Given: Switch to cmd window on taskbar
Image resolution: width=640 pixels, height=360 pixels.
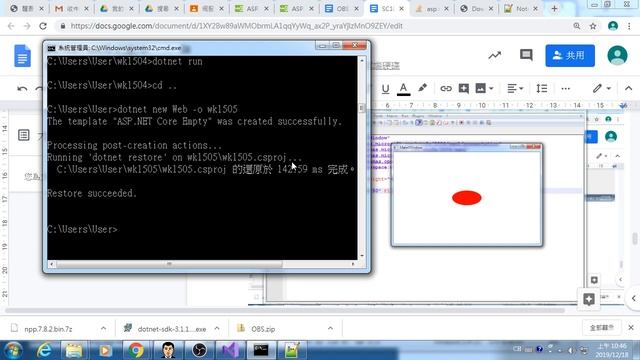Looking at the screenshot, I should 260,350.
